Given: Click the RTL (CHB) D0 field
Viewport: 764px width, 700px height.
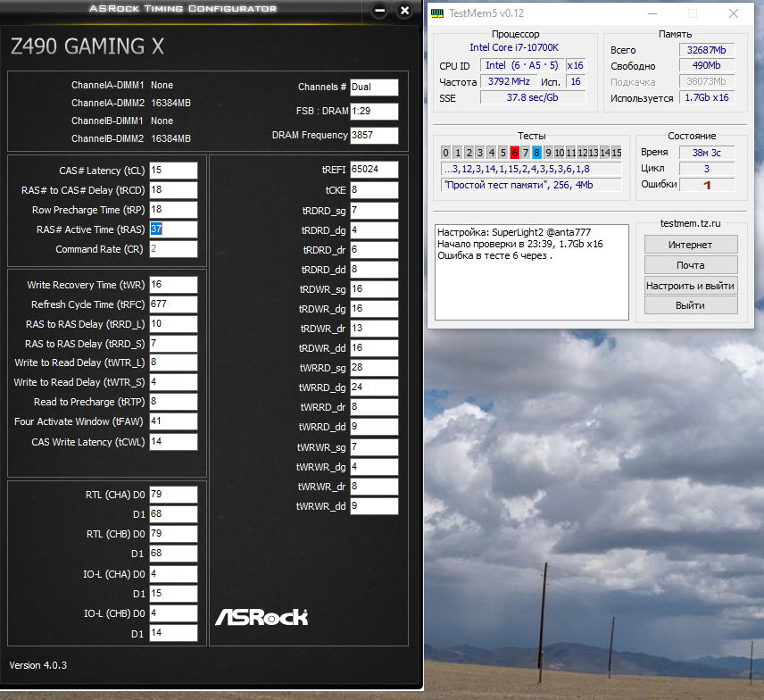Looking at the screenshot, I should click(173, 533).
